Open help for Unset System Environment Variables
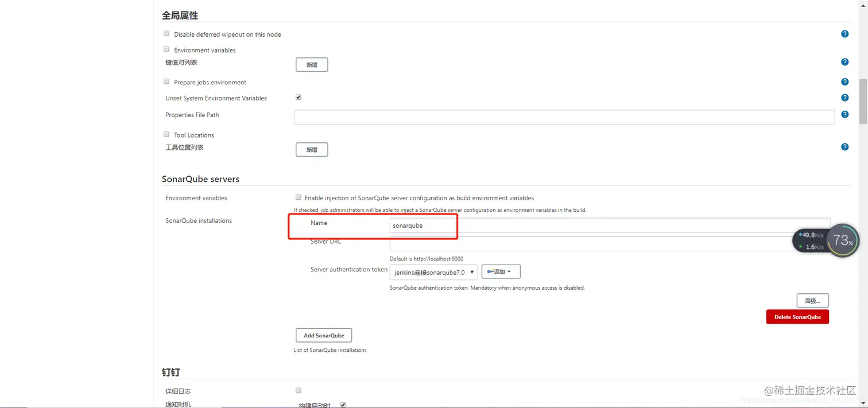 click(844, 98)
